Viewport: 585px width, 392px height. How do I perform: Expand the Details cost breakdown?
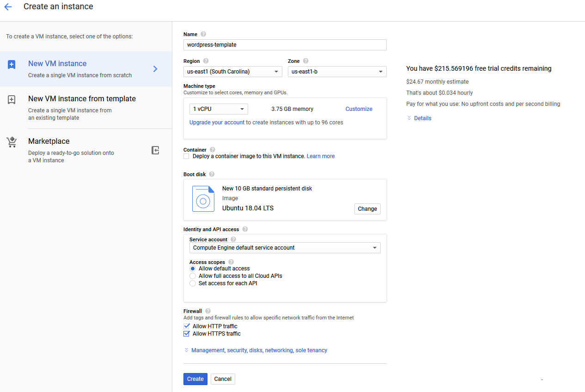point(422,118)
